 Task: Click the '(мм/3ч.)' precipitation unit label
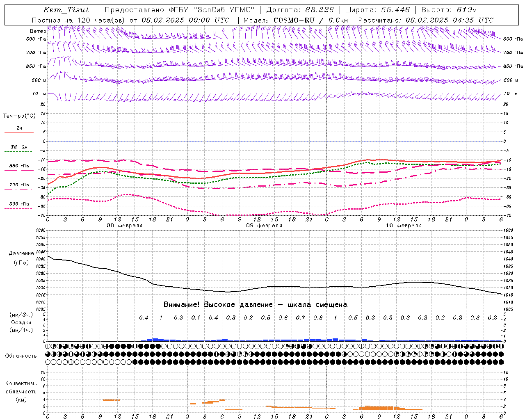[x=21, y=315]
